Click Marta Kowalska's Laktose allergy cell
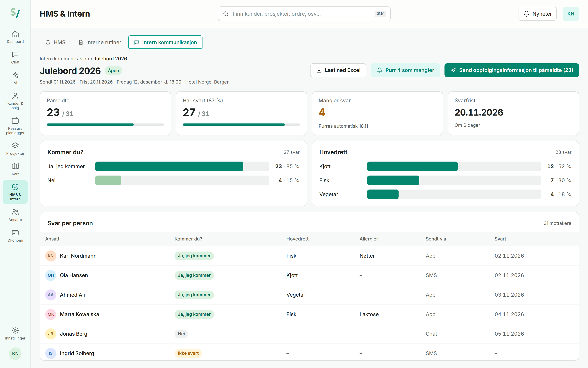 (369, 314)
